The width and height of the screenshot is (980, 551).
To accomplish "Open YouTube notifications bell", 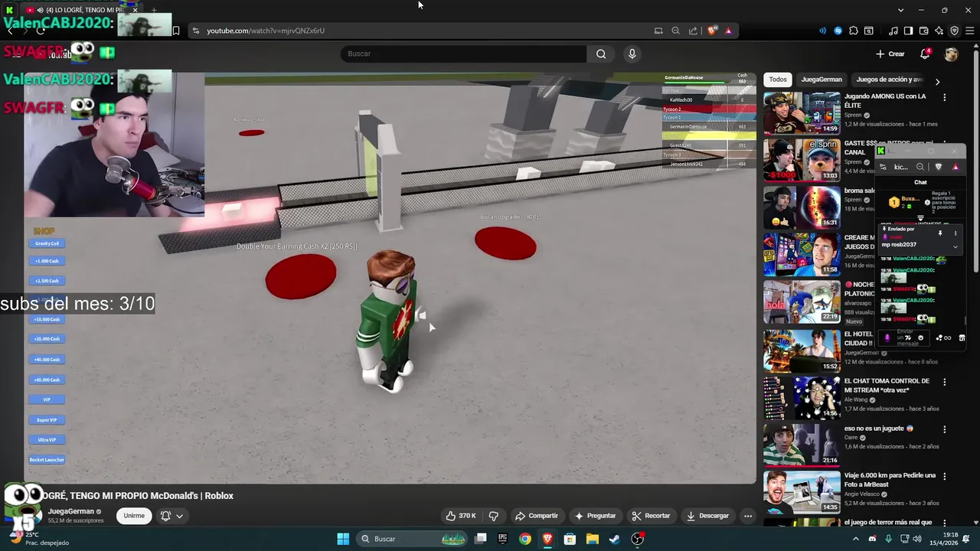I will click(x=925, y=54).
